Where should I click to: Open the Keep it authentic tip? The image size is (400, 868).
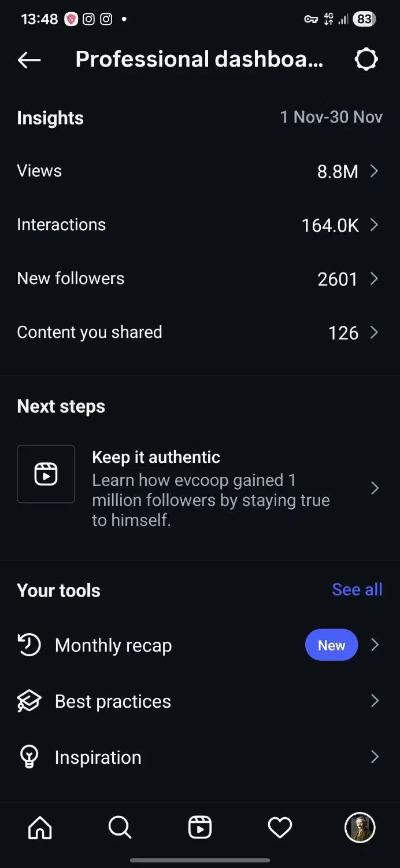coord(211,488)
